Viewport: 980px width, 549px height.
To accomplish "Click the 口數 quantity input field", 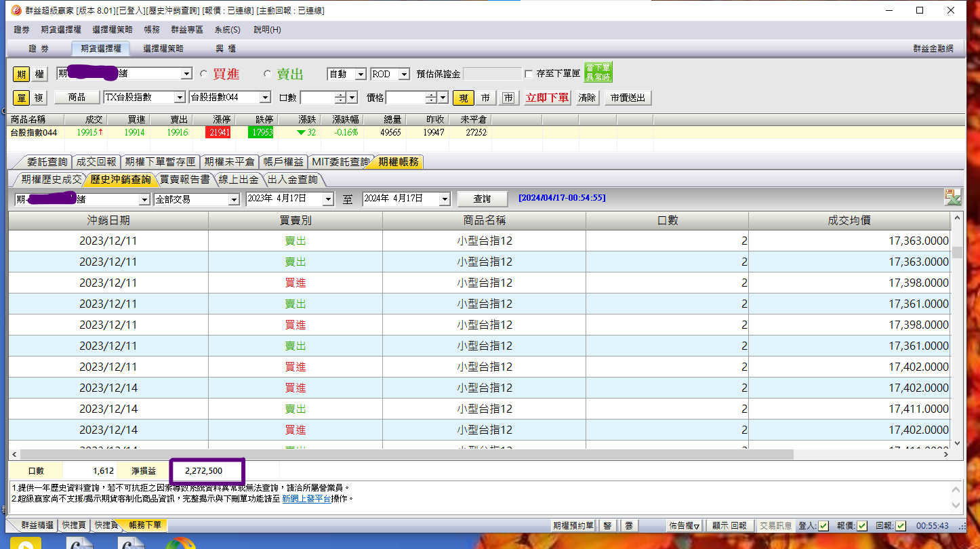I will pyautogui.click(x=319, y=98).
